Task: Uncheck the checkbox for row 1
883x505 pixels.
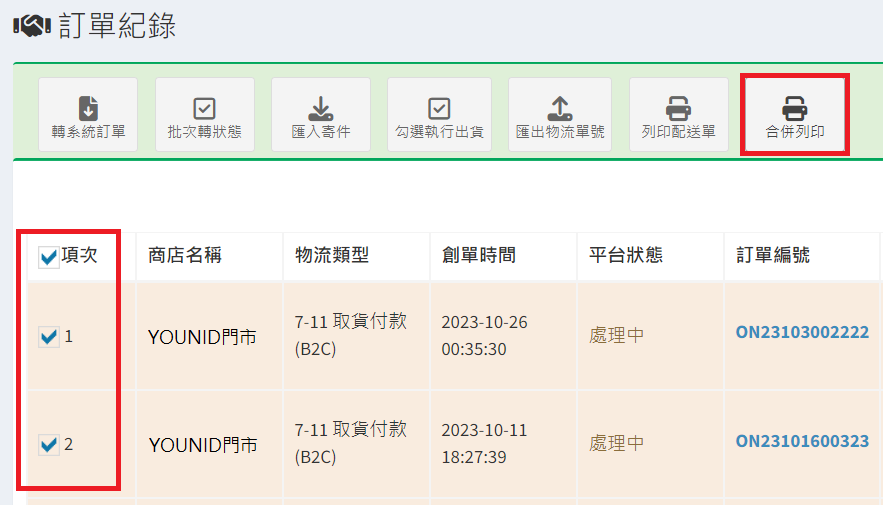Action: point(48,338)
